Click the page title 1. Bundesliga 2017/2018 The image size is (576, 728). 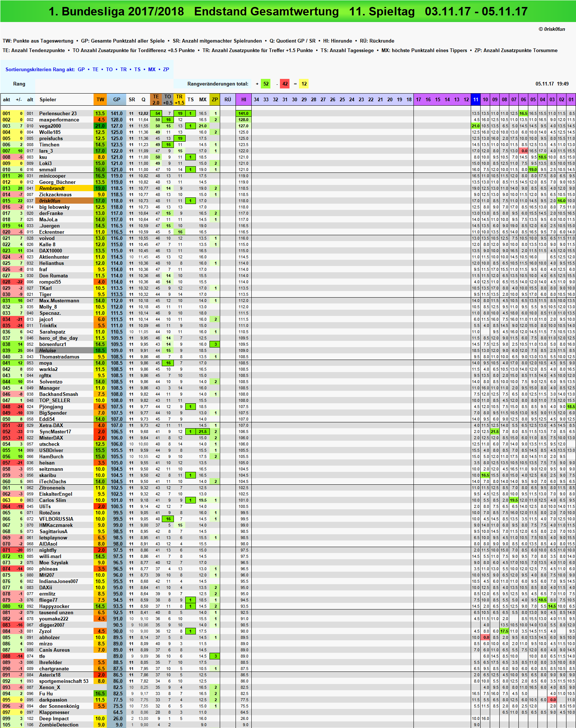(116, 11)
